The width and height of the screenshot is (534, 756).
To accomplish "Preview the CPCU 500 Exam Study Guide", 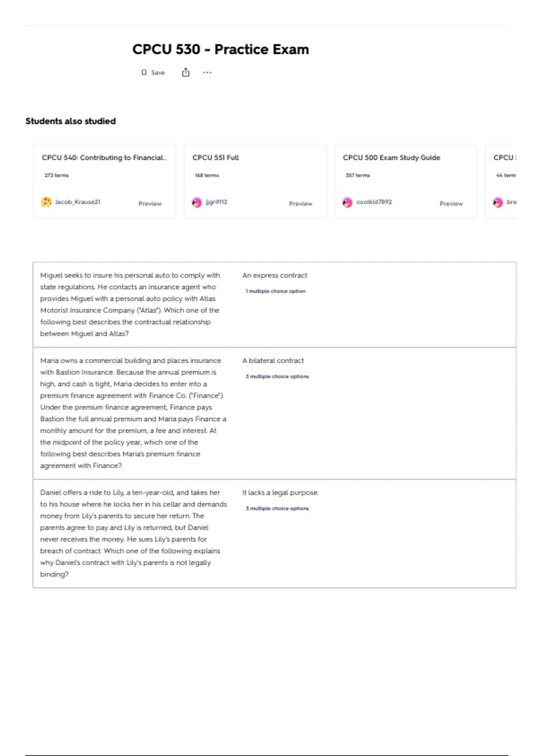I will point(451,204).
